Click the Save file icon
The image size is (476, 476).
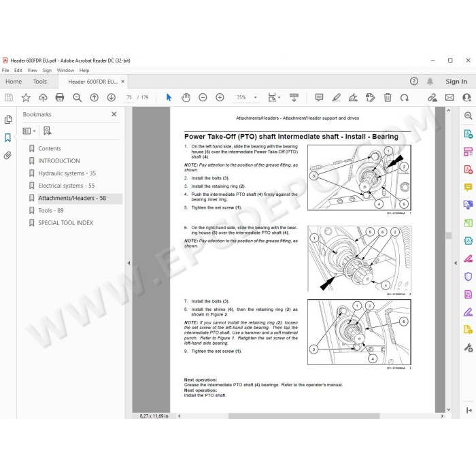(9, 97)
